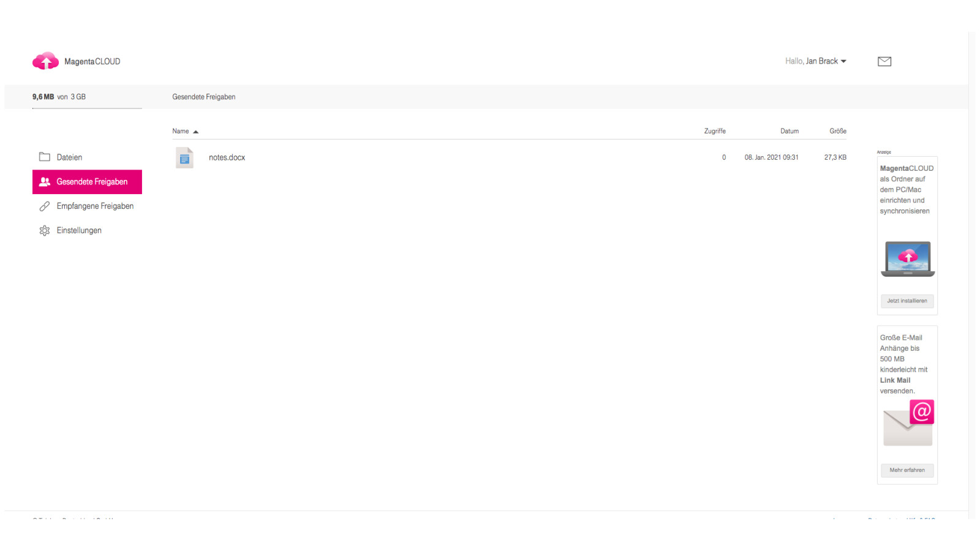Click the laptop sync ad image

click(908, 258)
